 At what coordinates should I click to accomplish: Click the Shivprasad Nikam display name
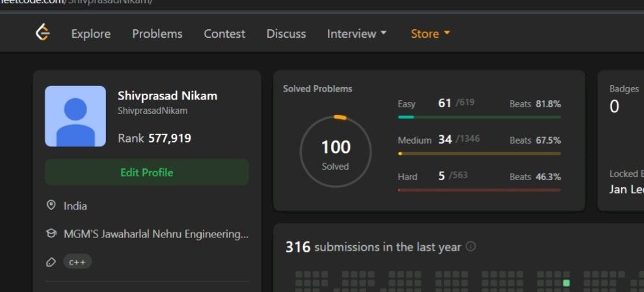coord(168,96)
